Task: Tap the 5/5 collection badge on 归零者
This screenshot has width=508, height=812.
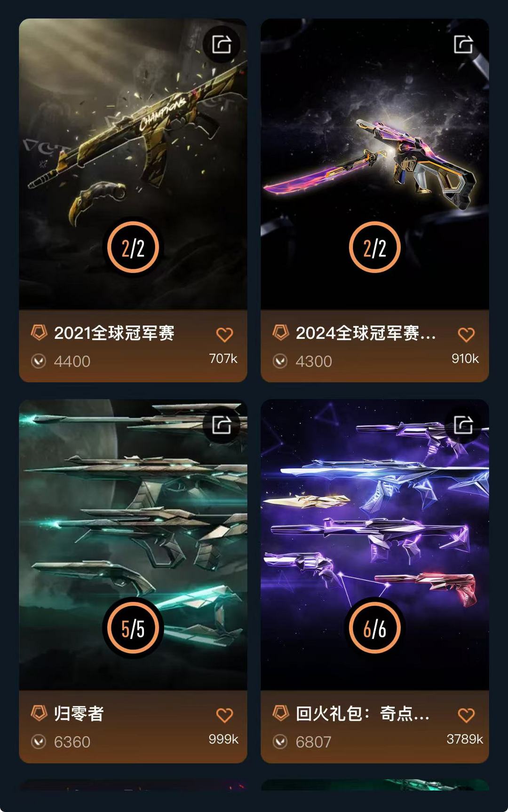Action: pyautogui.click(x=133, y=628)
